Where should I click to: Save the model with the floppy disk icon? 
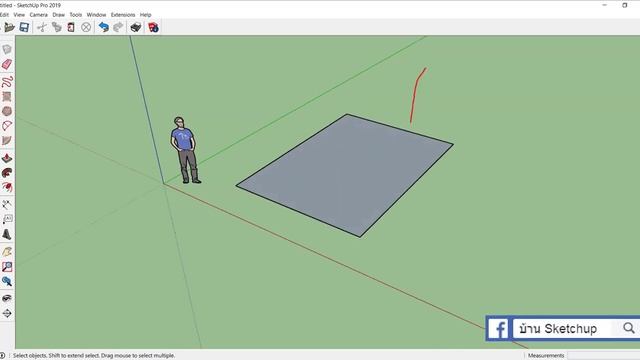[24, 27]
